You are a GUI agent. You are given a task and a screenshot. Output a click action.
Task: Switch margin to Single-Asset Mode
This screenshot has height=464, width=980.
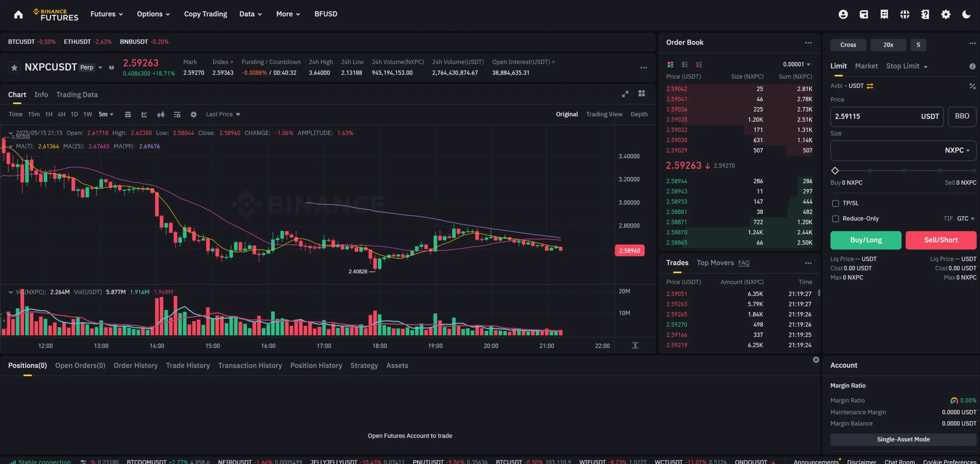903,439
